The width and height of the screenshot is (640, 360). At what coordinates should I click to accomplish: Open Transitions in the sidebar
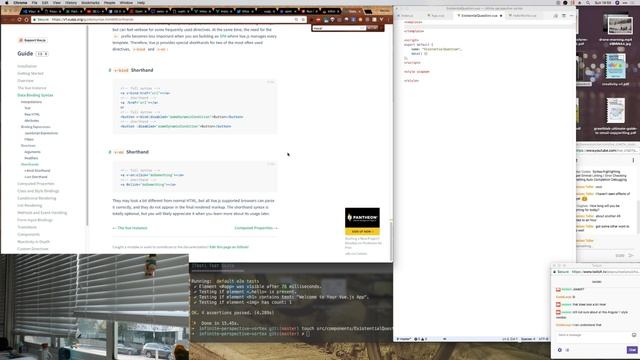[27, 227]
